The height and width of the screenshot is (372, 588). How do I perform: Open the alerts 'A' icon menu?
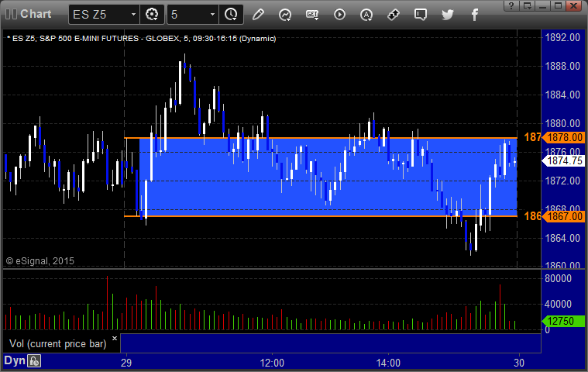tap(366, 15)
